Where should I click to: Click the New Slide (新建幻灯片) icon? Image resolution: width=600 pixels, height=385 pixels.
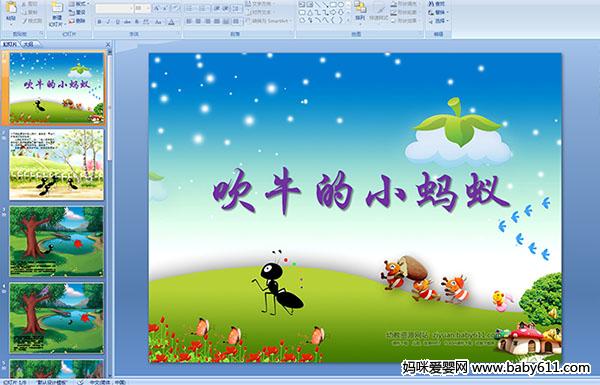click(x=57, y=8)
